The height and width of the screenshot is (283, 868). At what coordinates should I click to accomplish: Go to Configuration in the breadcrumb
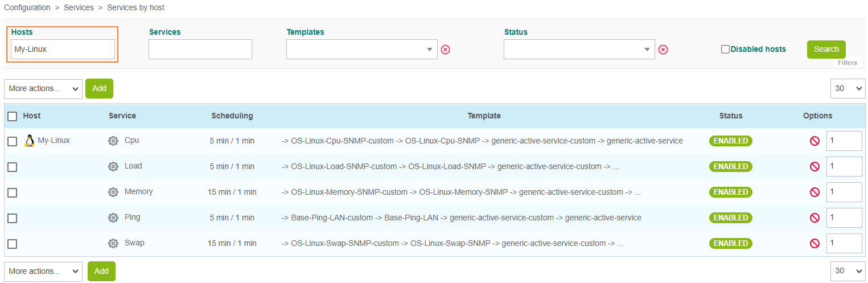[27, 8]
